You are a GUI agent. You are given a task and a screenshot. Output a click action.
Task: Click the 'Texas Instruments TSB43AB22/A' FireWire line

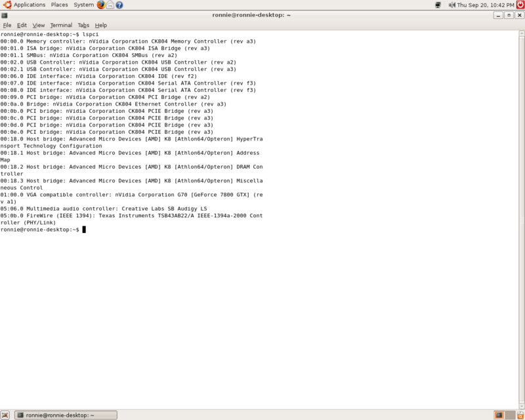[131, 216]
